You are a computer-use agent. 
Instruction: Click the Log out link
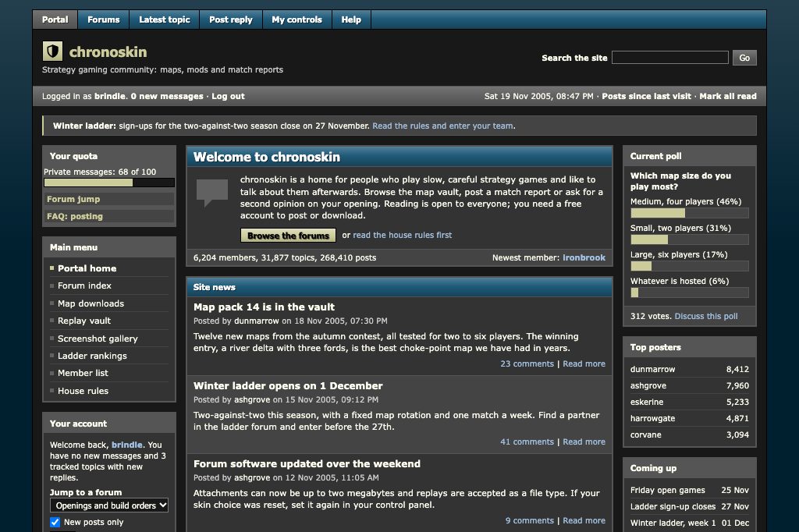click(x=229, y=96)
